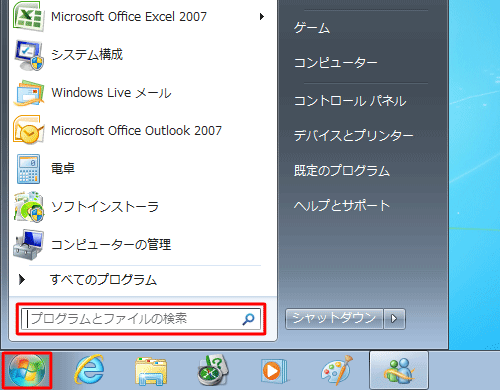Open Windows Live Messenger taskbar button

pos(399,370)
